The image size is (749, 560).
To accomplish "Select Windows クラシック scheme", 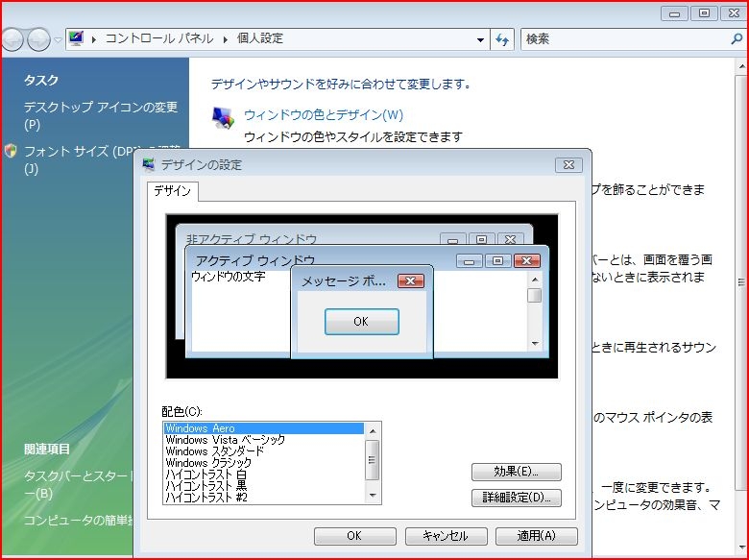I will coord(264,463).
